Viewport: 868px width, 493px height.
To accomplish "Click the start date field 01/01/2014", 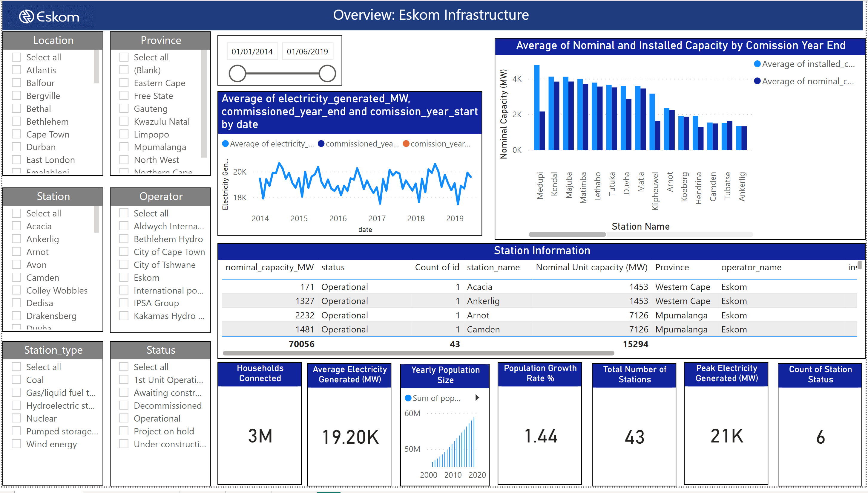I will click(x=252, y=51).
